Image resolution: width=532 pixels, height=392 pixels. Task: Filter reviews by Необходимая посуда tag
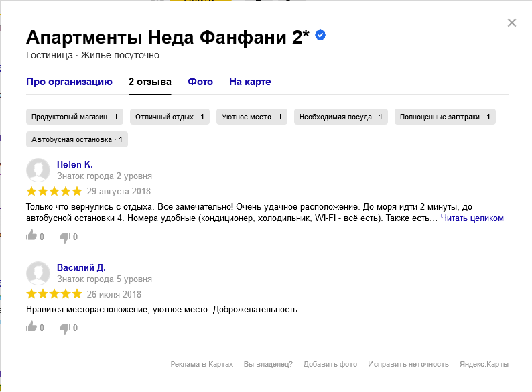click(341, 117)
